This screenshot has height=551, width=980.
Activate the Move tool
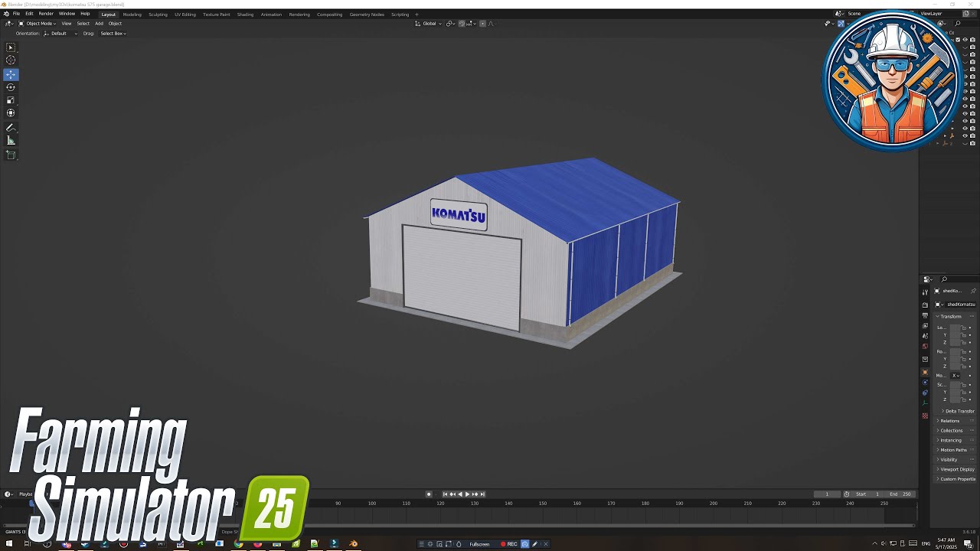tap(11, 74)
